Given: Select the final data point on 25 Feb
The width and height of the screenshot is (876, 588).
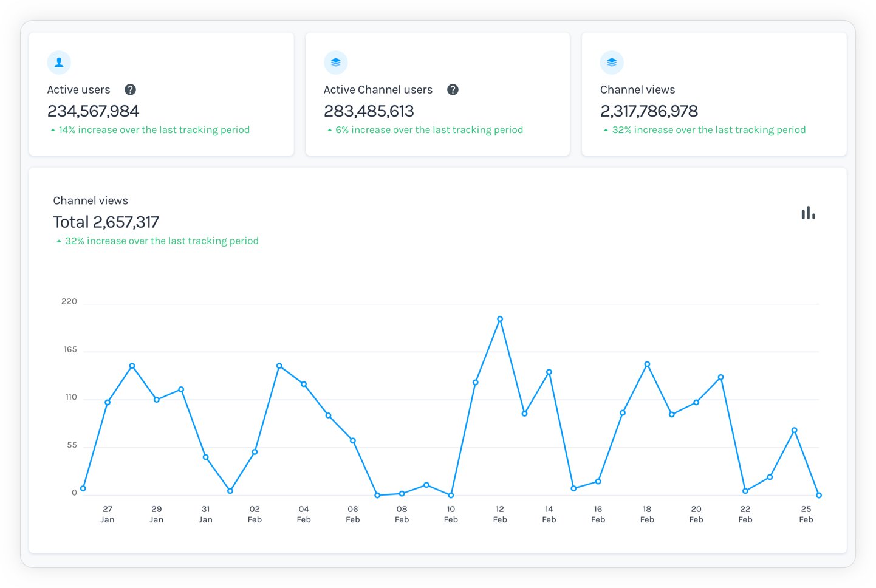Looking at the screenshot, I should point(818,495).
